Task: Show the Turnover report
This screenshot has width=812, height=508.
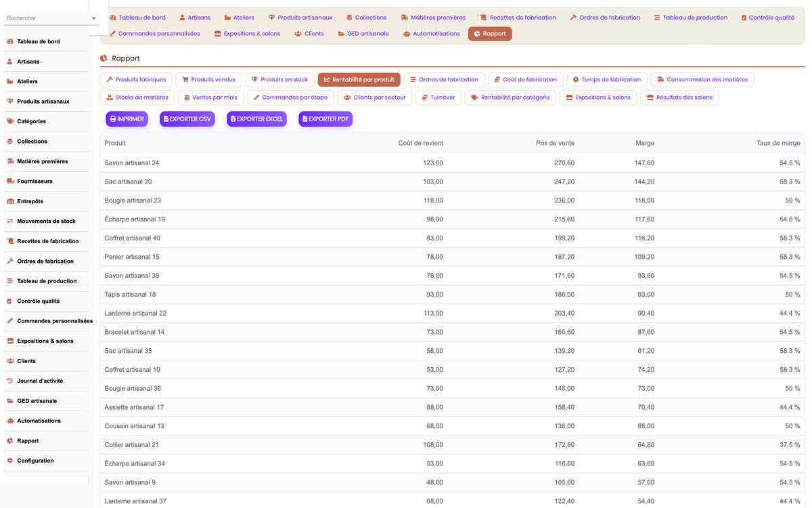Action: [x=438, y=98]
